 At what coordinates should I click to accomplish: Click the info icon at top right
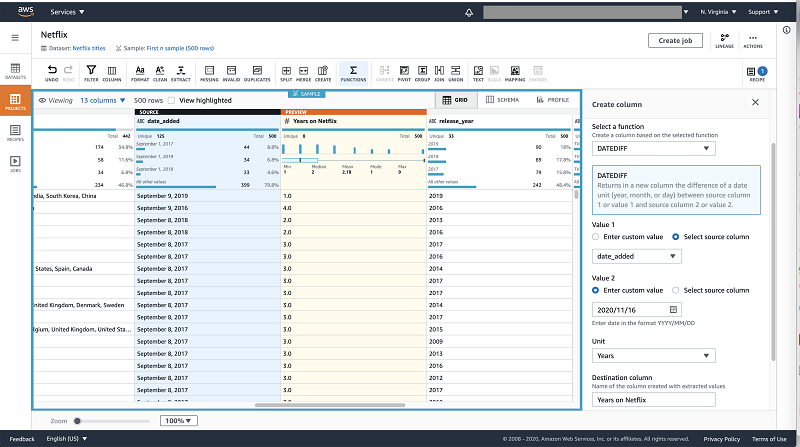point(786,30)
